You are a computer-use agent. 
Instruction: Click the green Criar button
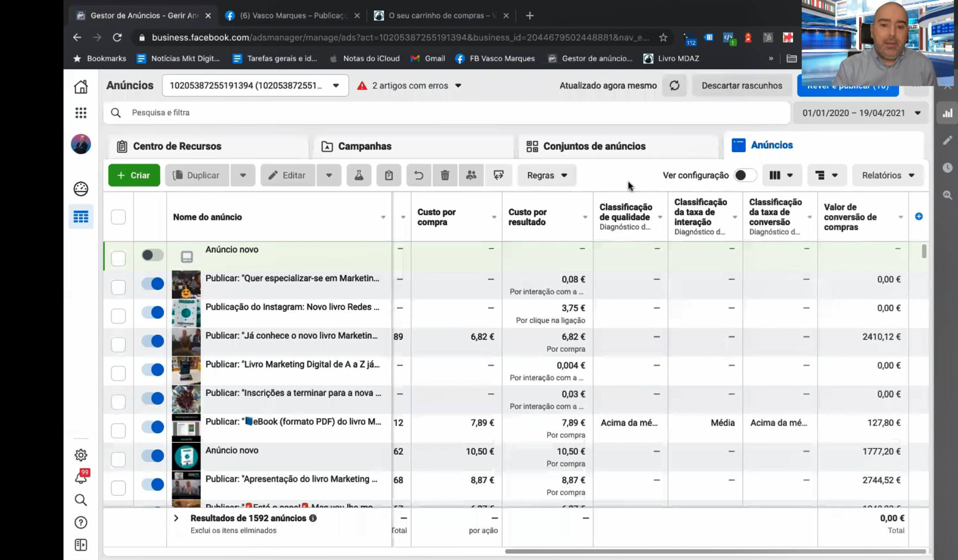pos(134,175)
